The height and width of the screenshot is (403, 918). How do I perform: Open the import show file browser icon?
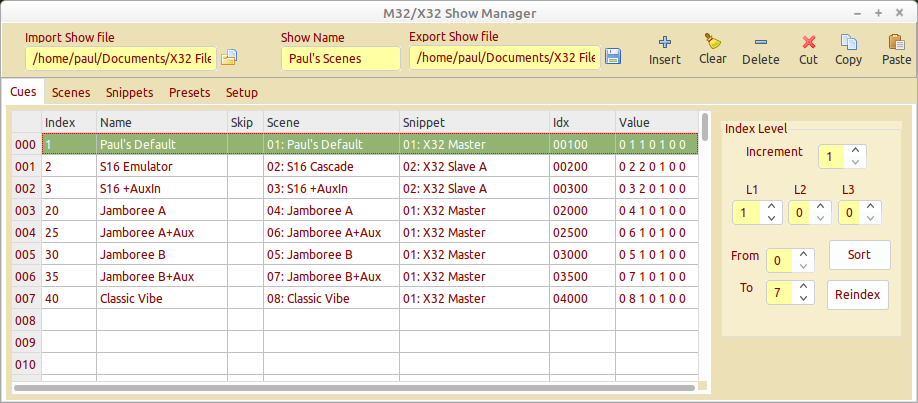click(x=228, y=57)
